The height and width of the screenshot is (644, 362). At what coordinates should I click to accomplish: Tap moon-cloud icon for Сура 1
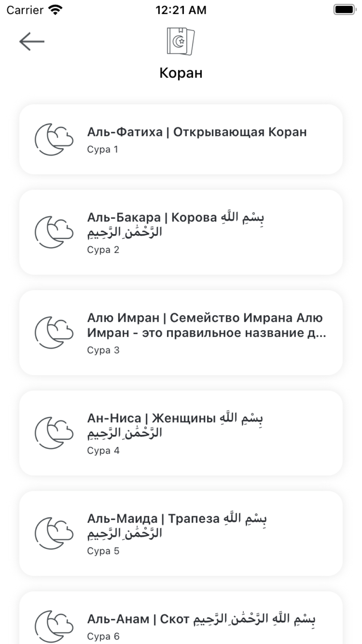point(54,139)
